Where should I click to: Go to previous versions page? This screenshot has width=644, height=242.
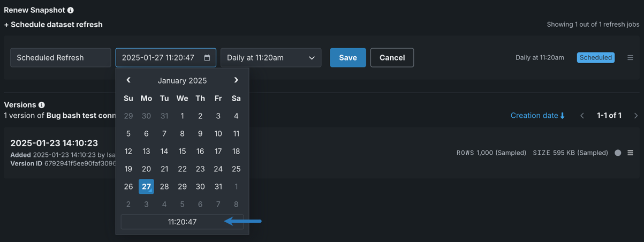(582, 116)
